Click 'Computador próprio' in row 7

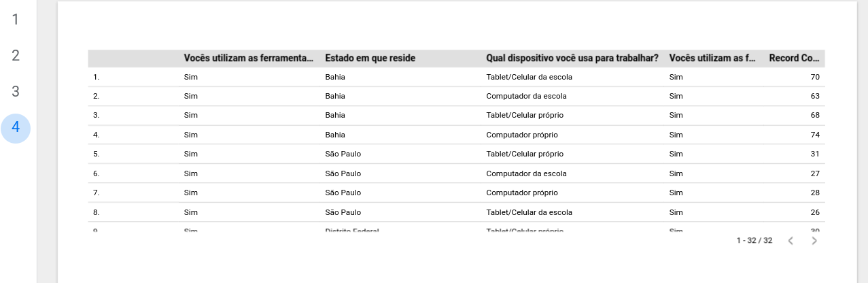coord(521,193)
